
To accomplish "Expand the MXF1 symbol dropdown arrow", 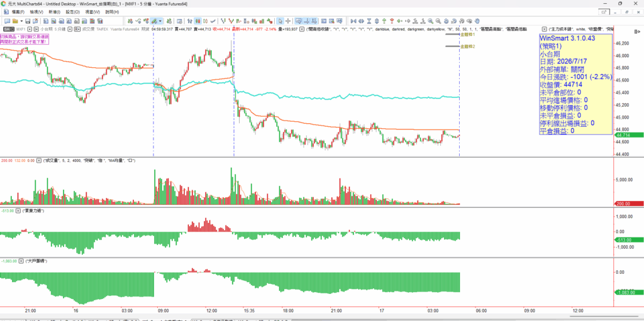I will [30, 29].
